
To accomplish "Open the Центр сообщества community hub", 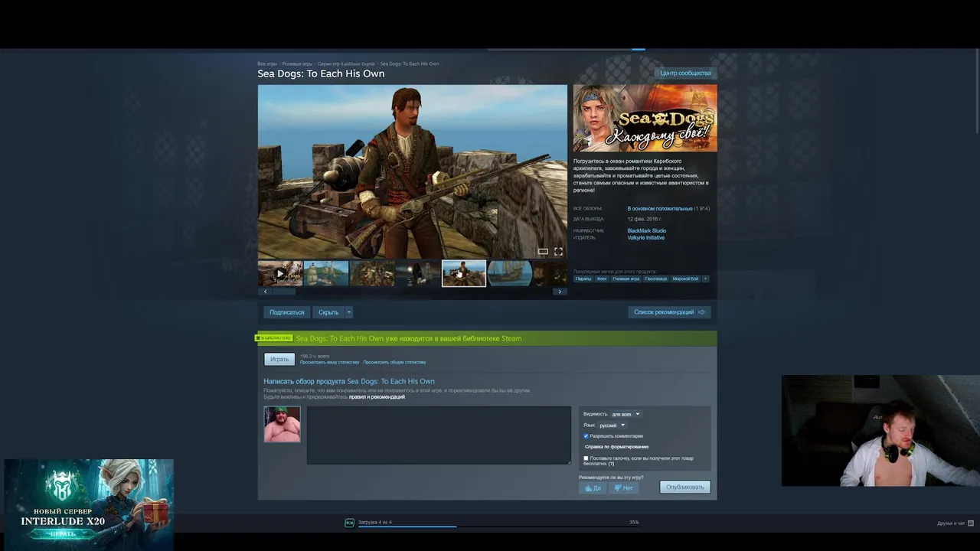I will click(686, 73).
